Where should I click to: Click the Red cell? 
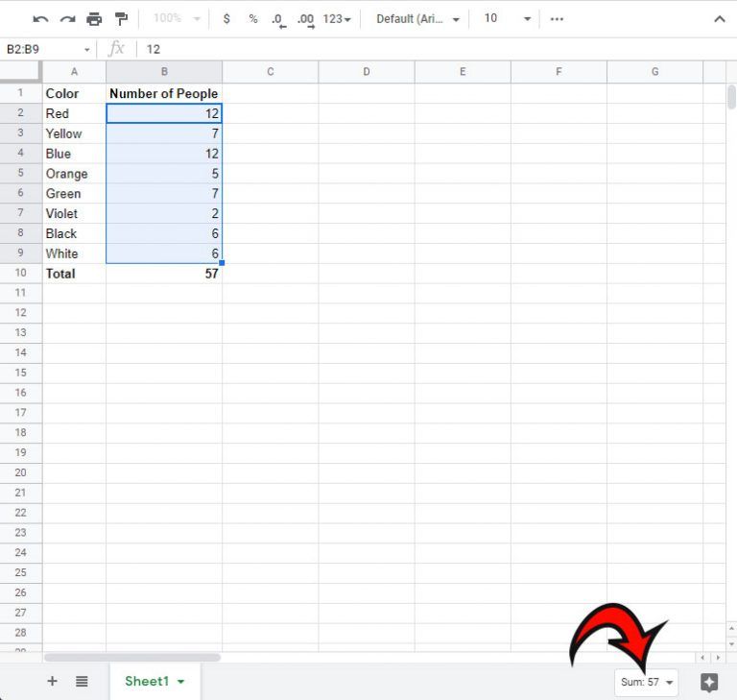(74, 113)
